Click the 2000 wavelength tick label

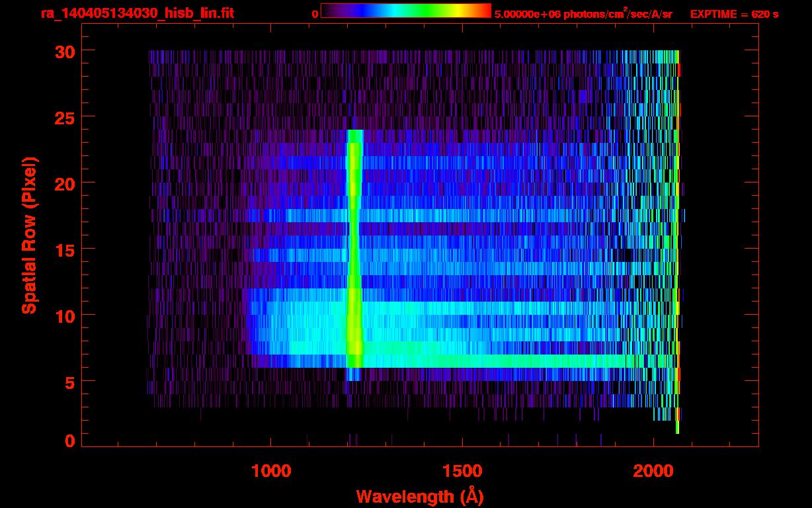(x=653, y=470)
